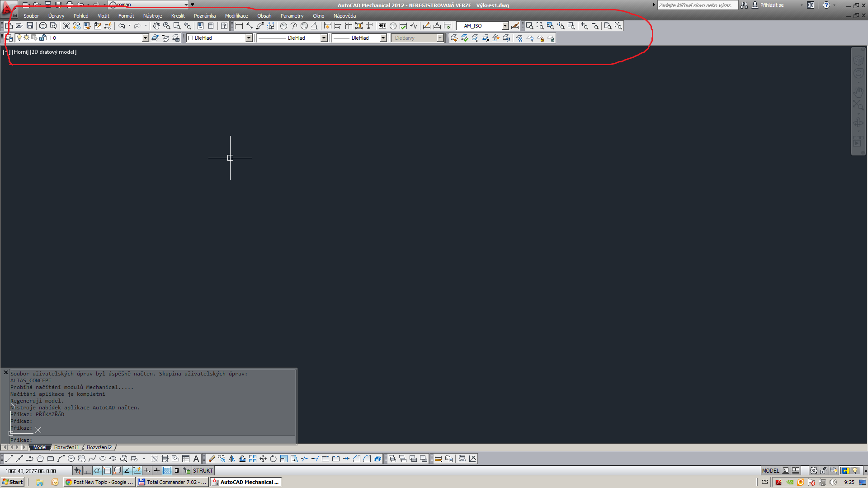Switch to the Total Commander 7.02 taskbar button

(x=172, y=482)
